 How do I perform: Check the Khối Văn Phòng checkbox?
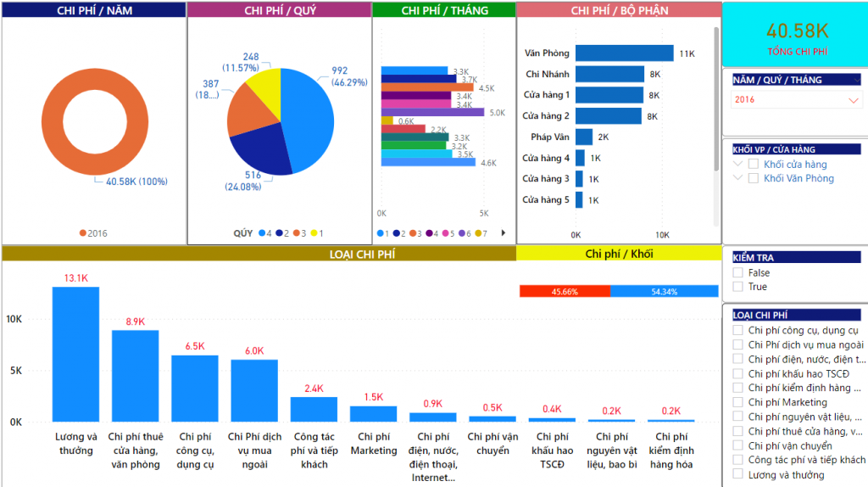pos(753,178)
